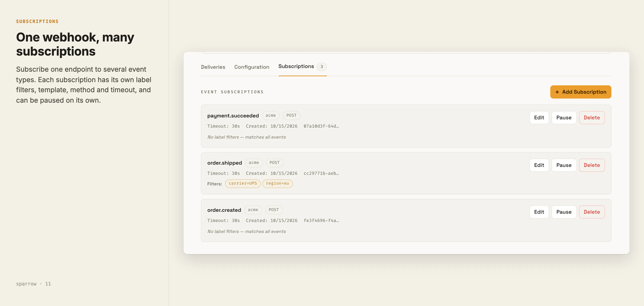Viewport: 644px width, 306px height.
Task: Open the Deliveries tab
Action: 213,67
